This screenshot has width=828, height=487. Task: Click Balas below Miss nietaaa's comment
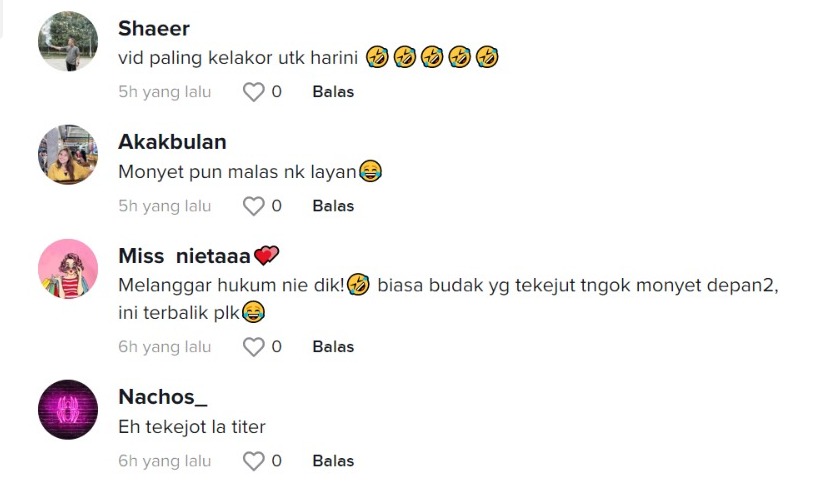[x=333, y=347]
